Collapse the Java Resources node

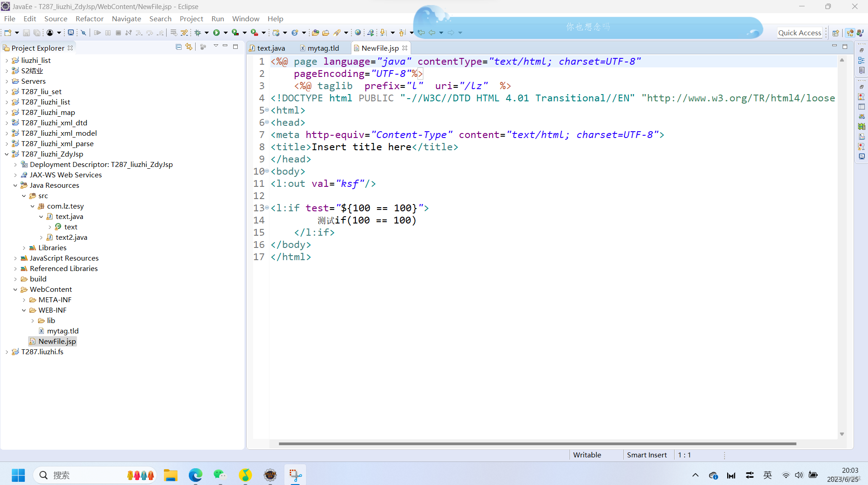(15, 185)
